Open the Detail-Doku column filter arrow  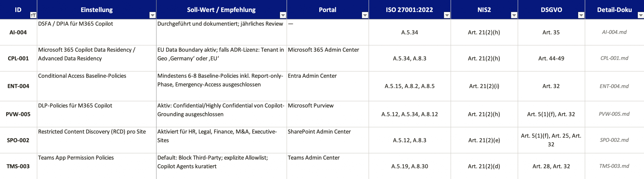point(641,15)
